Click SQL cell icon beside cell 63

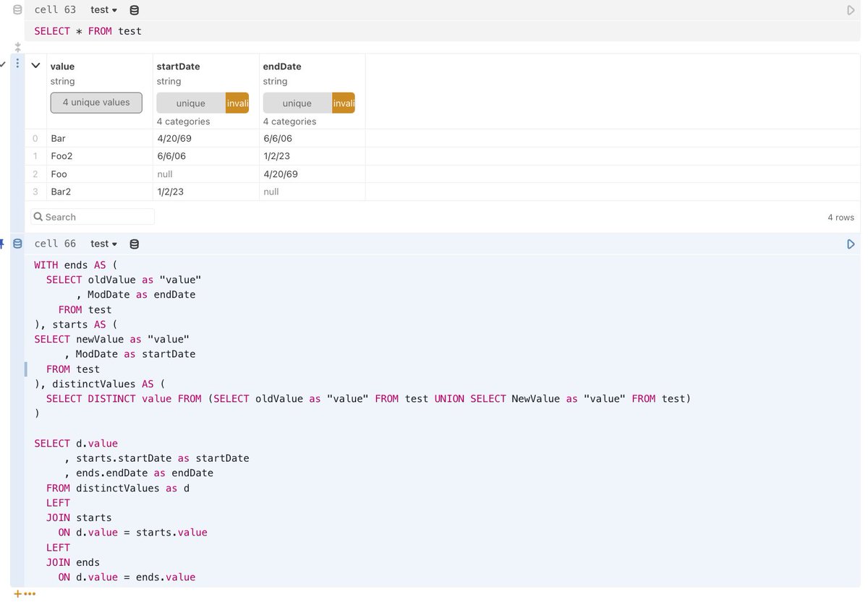pos(17,10)
